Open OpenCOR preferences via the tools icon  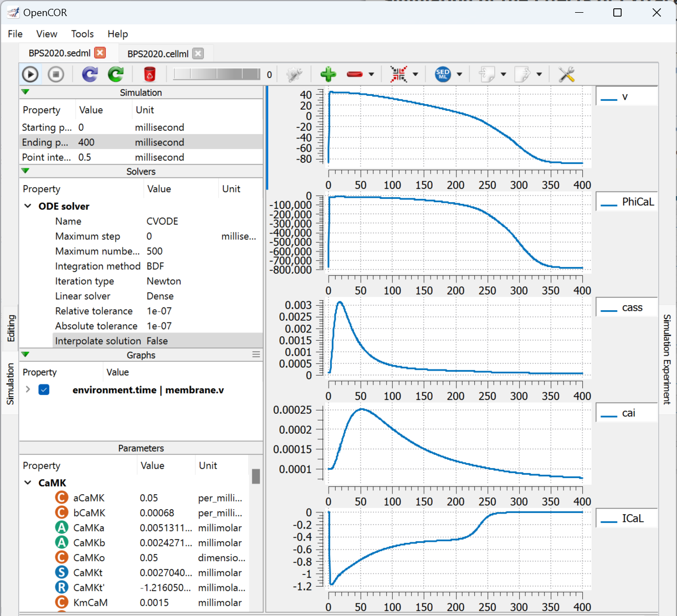click(x=566, y=74)
